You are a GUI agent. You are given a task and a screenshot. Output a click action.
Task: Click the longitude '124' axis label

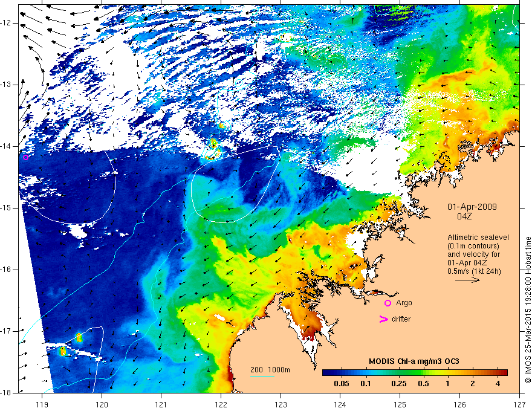340,404
